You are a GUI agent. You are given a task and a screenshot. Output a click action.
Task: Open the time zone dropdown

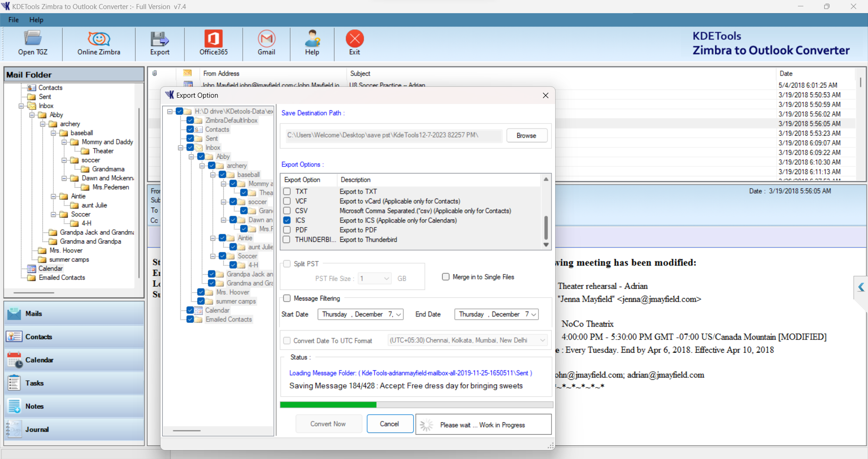coord(542,340)
